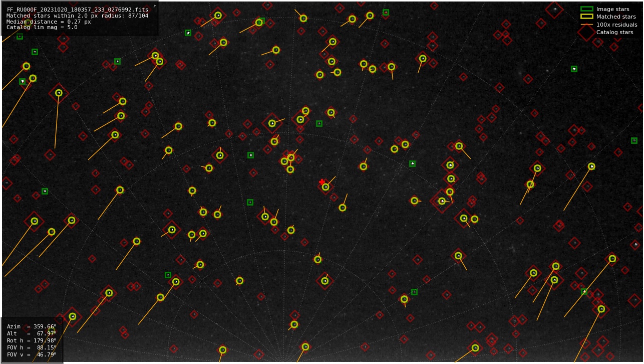The width and height of the screenshot is (644, 364).
Task: Click the FF_RU000F_20231020 fits filename text
Action: tap(78, 10)
